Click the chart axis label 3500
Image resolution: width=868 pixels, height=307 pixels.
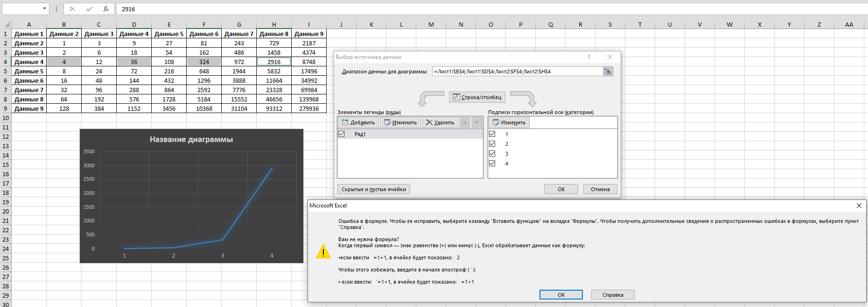89,151
